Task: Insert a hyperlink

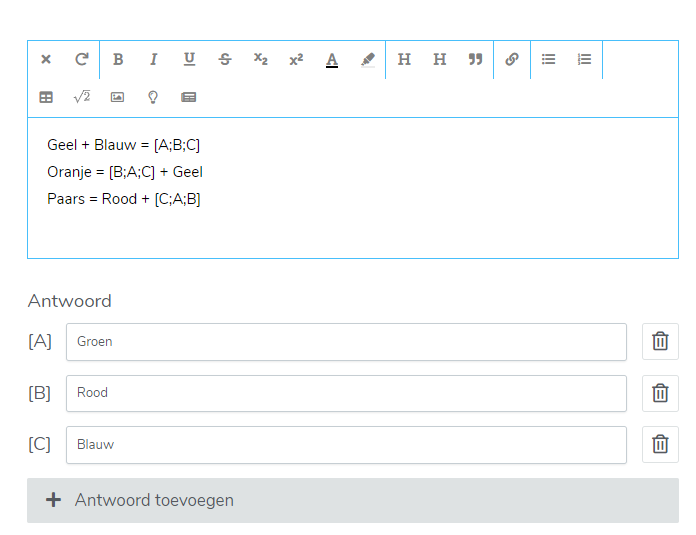Action: [512, 59]
